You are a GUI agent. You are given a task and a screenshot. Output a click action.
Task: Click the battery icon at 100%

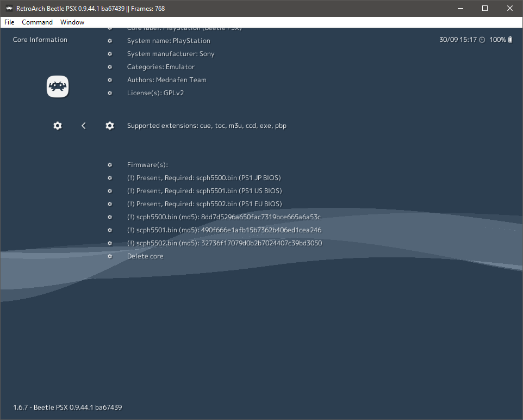(x=510, y=40)
